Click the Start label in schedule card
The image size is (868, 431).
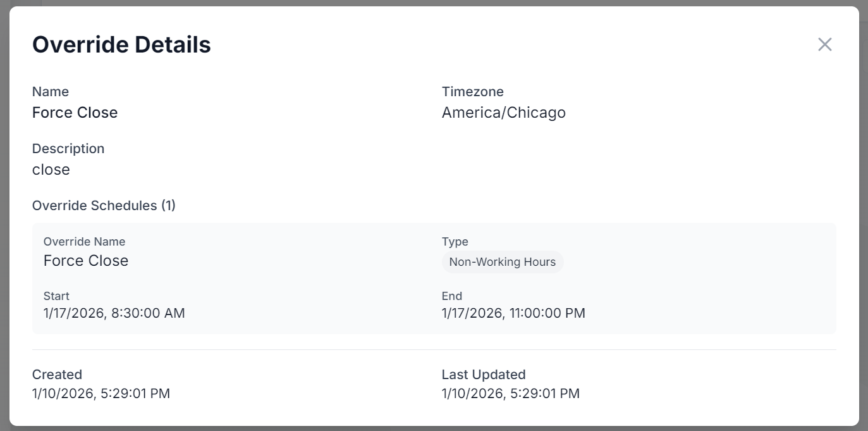tap(56, 296)
